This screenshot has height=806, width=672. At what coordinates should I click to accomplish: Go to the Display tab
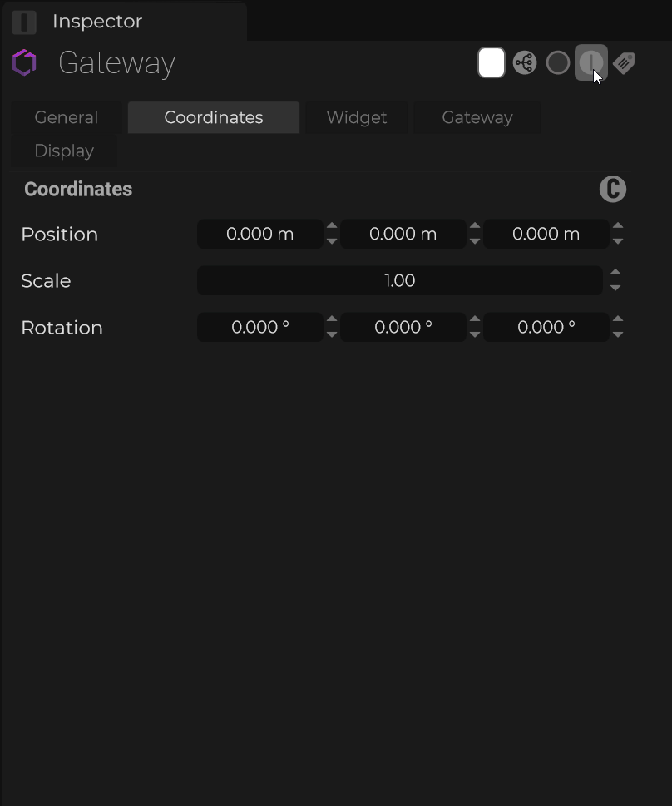(x=64, y=151)
